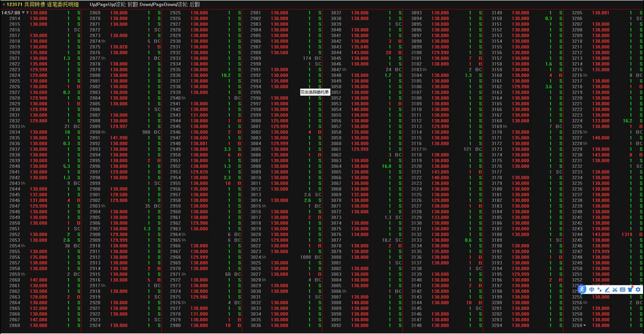Open IME settings gear icon
The width and height of the screenshot is (644, 334).
pos(638,290)
